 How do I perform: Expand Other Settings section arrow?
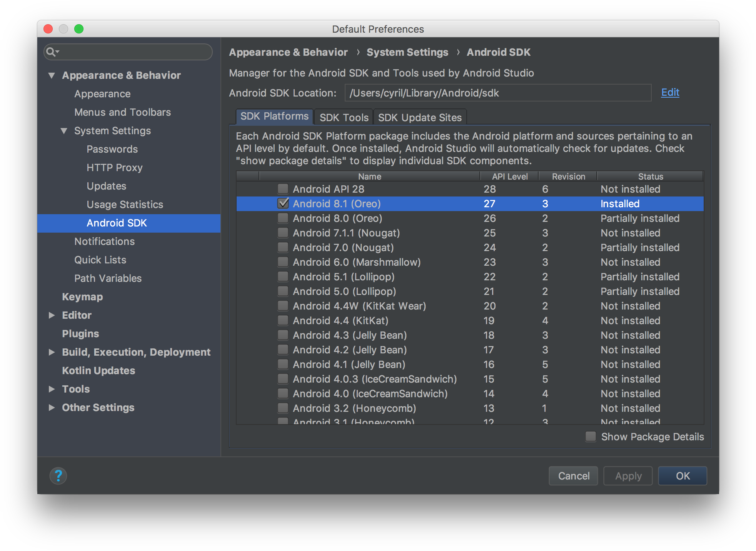52,408
